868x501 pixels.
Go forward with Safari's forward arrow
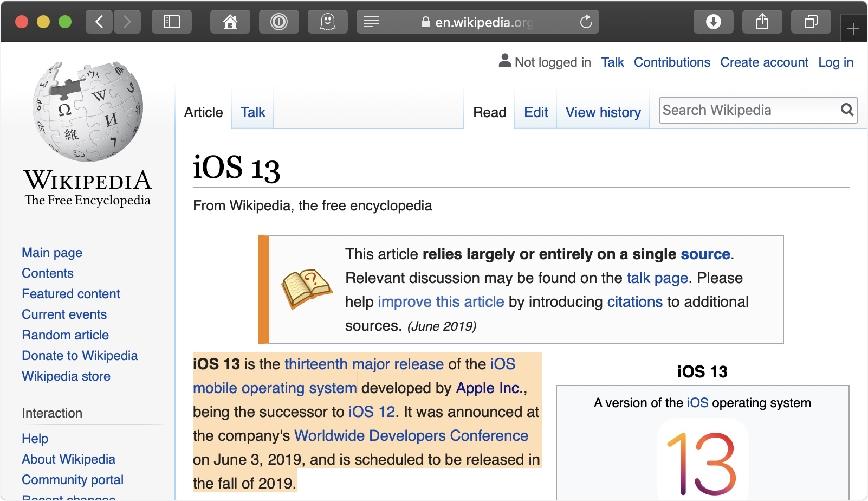[x=127, y=22]
